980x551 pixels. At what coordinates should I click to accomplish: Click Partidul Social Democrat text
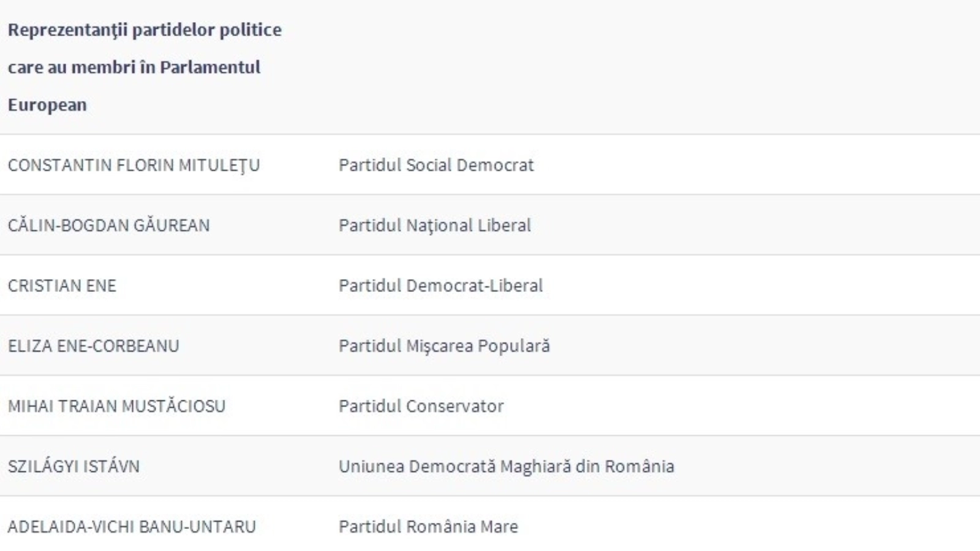(x=436, y=165)
